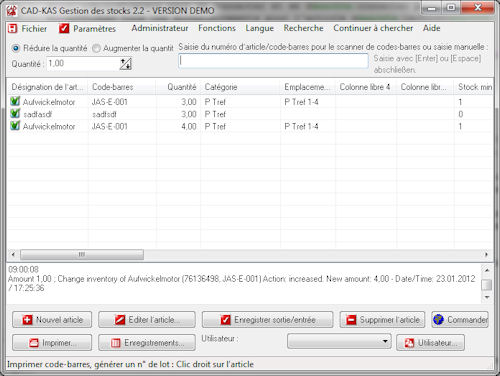Click icon on the Utilisateur... button
The width and height of the screenshot is (500, 376).
point(409,343)
